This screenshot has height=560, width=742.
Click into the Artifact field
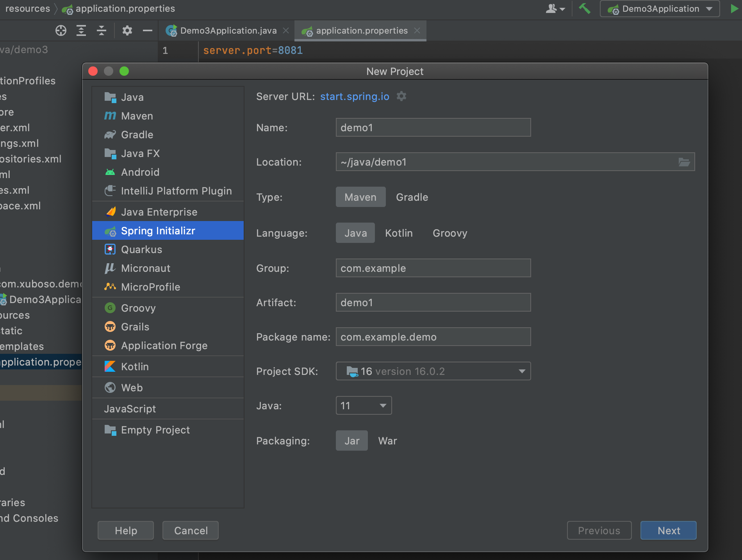click(433, 302)
